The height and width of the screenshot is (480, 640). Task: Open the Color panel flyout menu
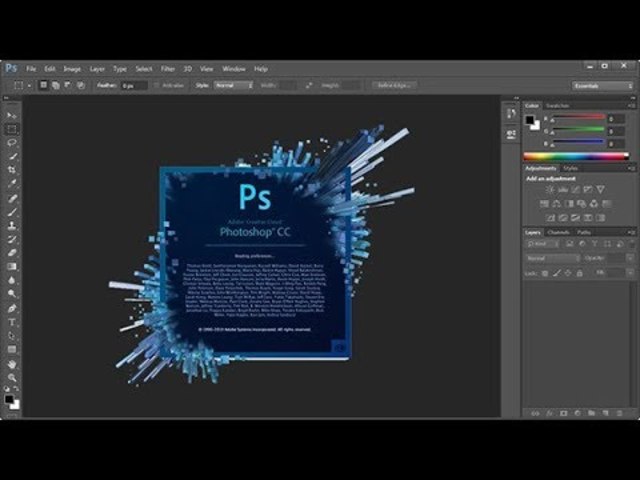[631, 106]
